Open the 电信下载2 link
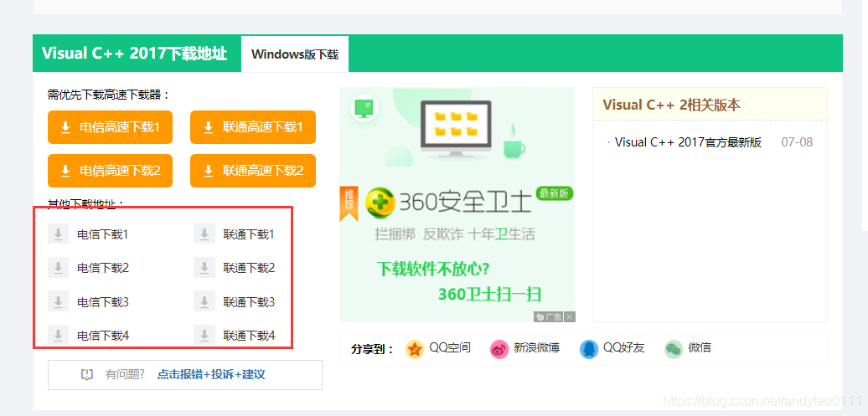Screen dimensions: 868x416 pyautogui.click(x=103, y=268)
